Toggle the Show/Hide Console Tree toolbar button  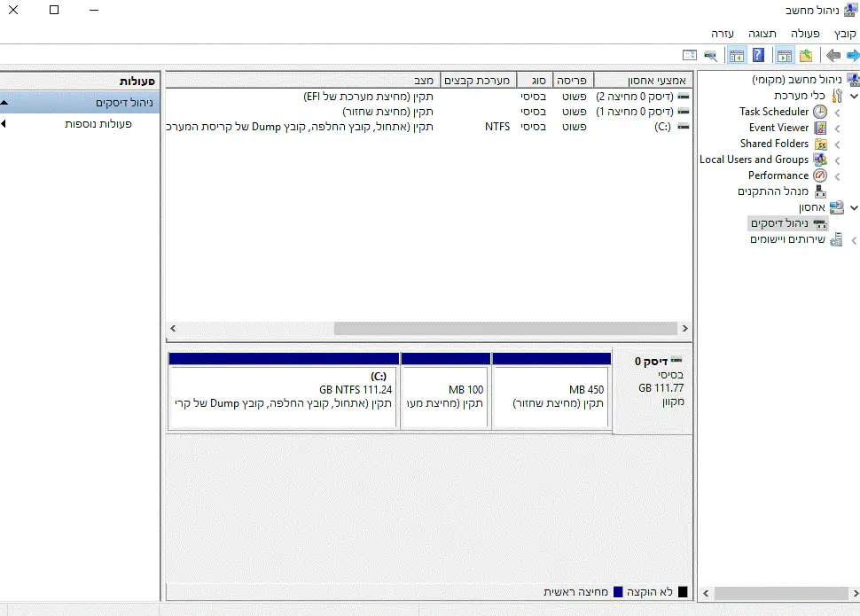[785, 56]
